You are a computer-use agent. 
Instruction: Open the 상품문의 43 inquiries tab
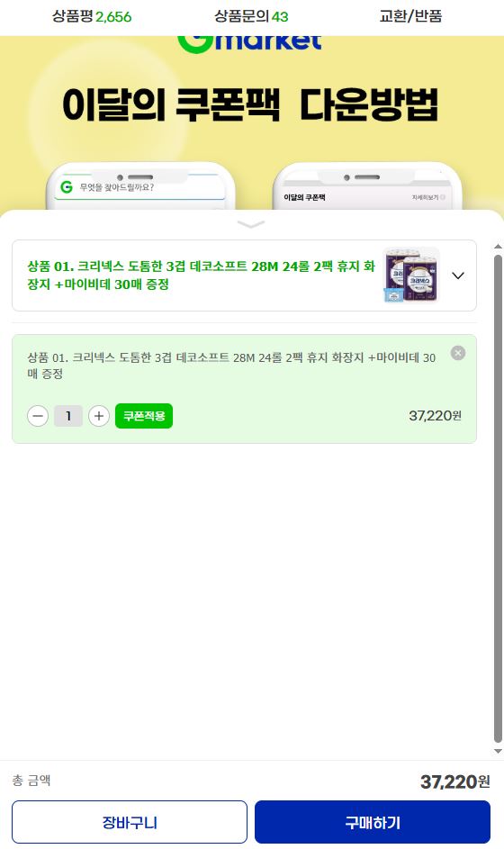[x=251, y=16]
